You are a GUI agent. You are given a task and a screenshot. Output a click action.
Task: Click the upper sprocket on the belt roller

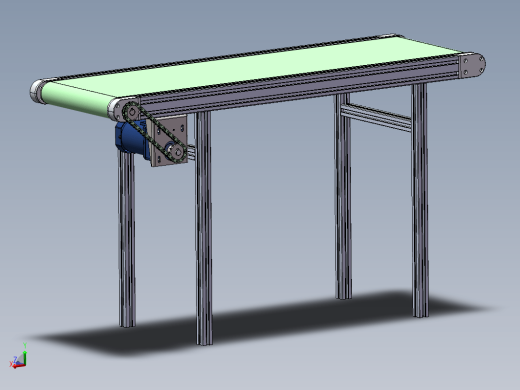click(x=131, y=111)
